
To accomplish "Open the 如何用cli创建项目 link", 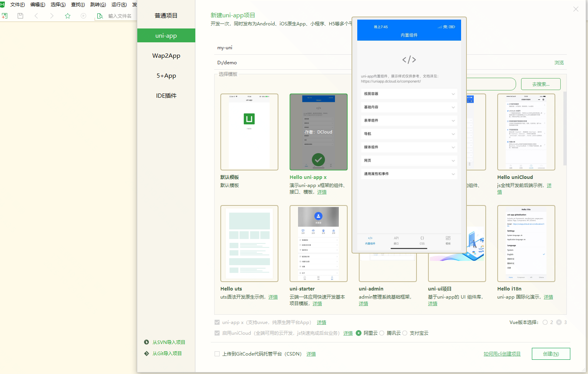I will point(502,354).
